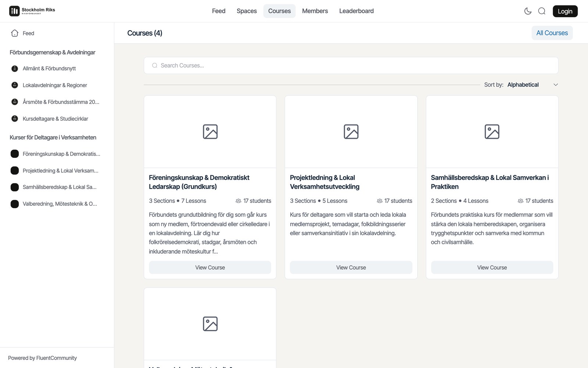Image resolution: width=588 pixels, height=368 pixels.
Task: Click the Sort by dropdown chevron arrow
Action: 556,85
